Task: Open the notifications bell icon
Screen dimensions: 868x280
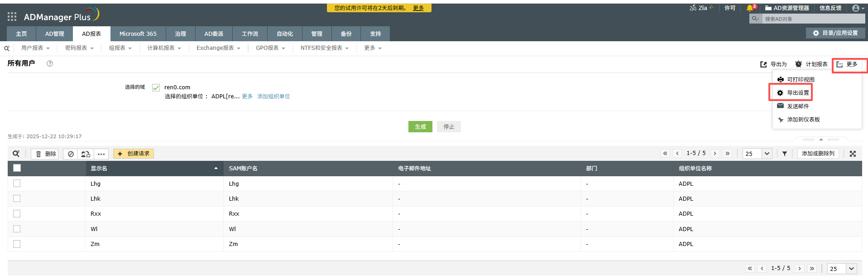Action: pyautogui.click(x=750, y=8)
